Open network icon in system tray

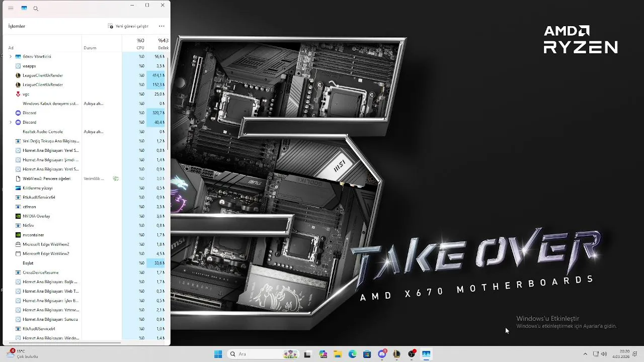[x=596, y=354]
